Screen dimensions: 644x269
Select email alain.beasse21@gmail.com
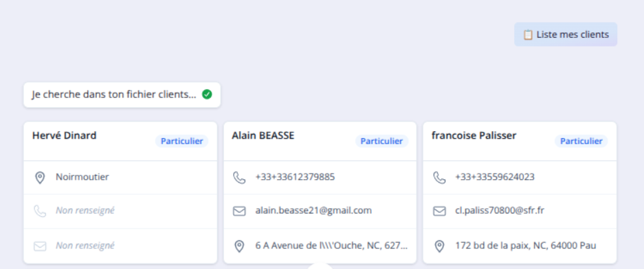point(313,211)
